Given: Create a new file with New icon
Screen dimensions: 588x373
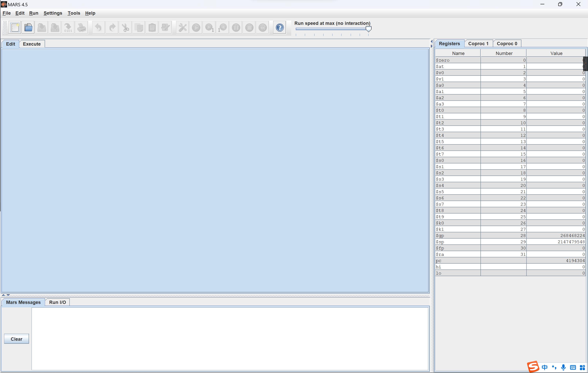Looking at the screenshot, I should click(x=15, y=28).
